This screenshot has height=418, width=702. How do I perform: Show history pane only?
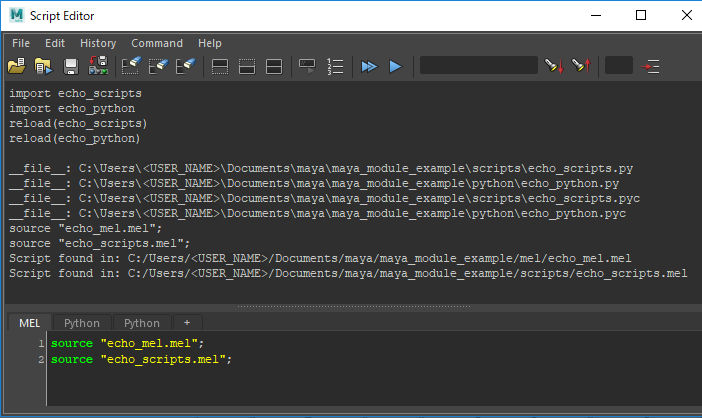pyautogui.click(x=221, y=66)
